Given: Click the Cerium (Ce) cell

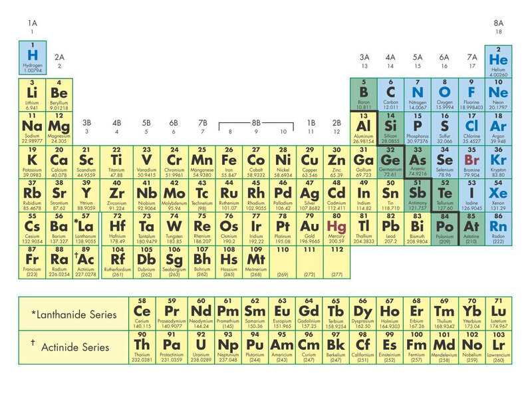Looking at the screenshot, I should point(142,314).
